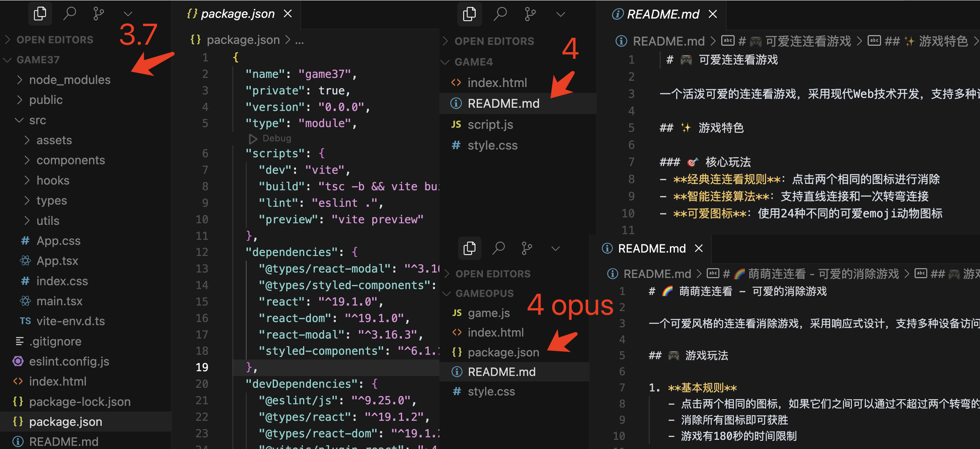The image size is (980, 449).
Task: Show more activity views chevron in GAME4
Action: point(560,14)
